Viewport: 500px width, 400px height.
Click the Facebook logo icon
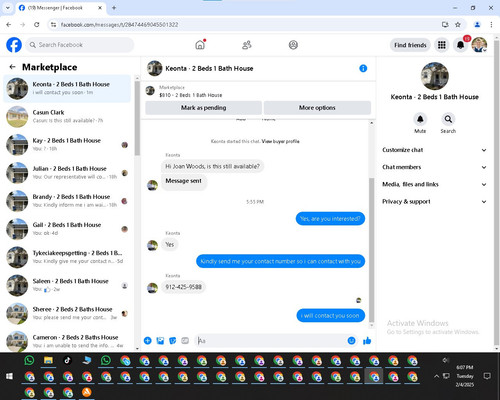click(x=14, y=45)
